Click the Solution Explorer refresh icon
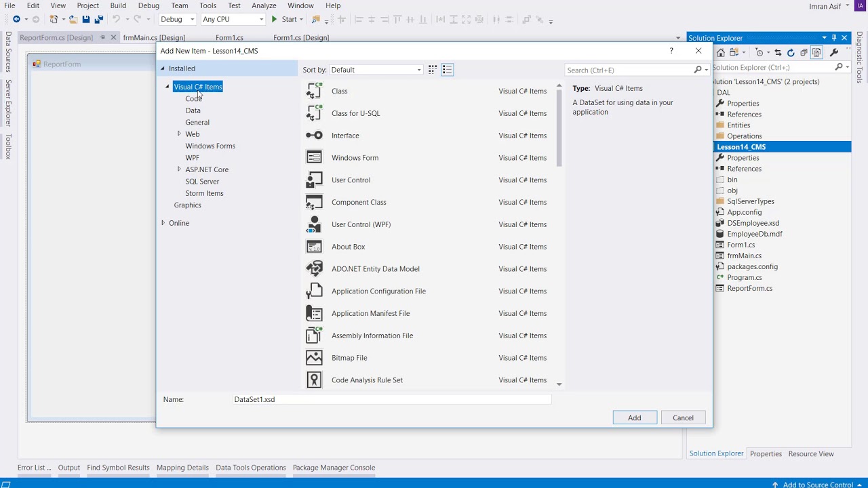The height and width of the screenshot is (488, 868). click(790, 52)
